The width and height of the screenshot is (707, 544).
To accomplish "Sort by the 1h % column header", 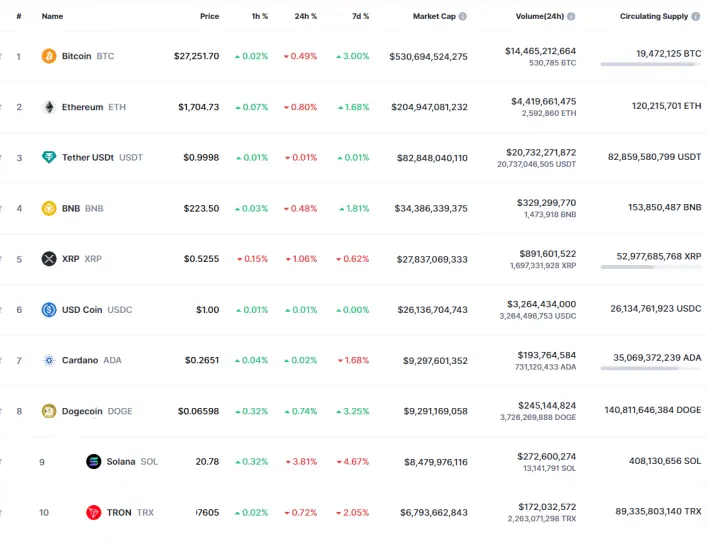I will [x=260, y=16].
